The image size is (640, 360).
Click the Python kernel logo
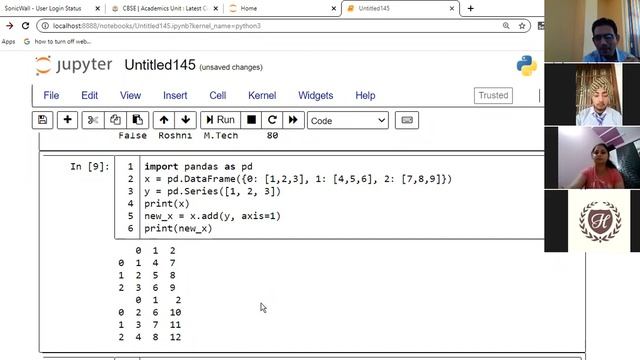pyautogui.click(x=527, y=66)
